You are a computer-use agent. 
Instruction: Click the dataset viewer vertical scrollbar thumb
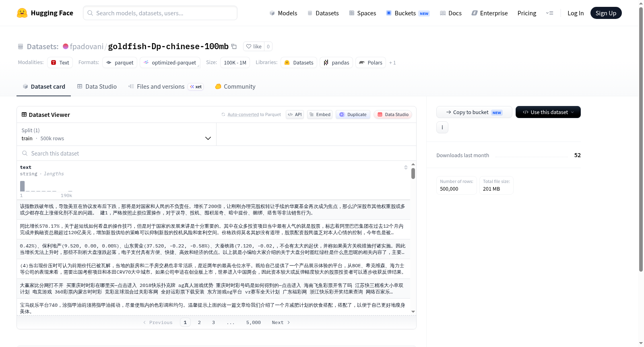(x=413, y=174)
